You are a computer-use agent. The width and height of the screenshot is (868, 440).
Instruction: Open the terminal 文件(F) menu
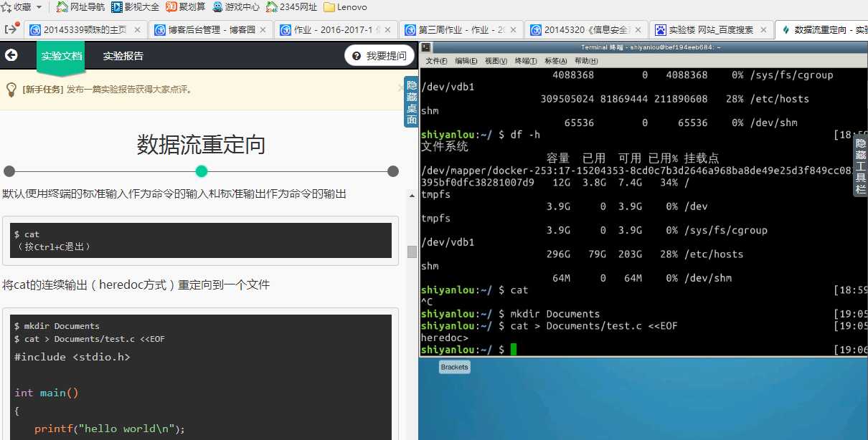coord(436,61)
